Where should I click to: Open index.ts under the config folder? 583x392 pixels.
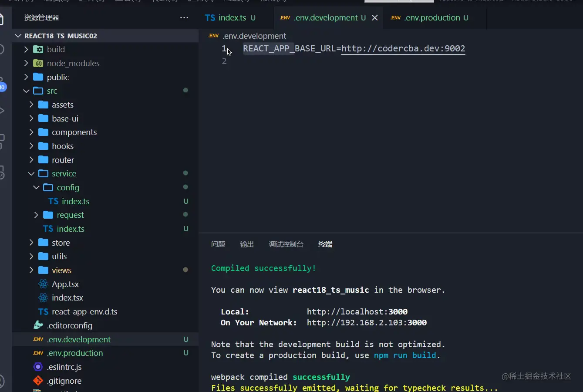coord(75,201)
